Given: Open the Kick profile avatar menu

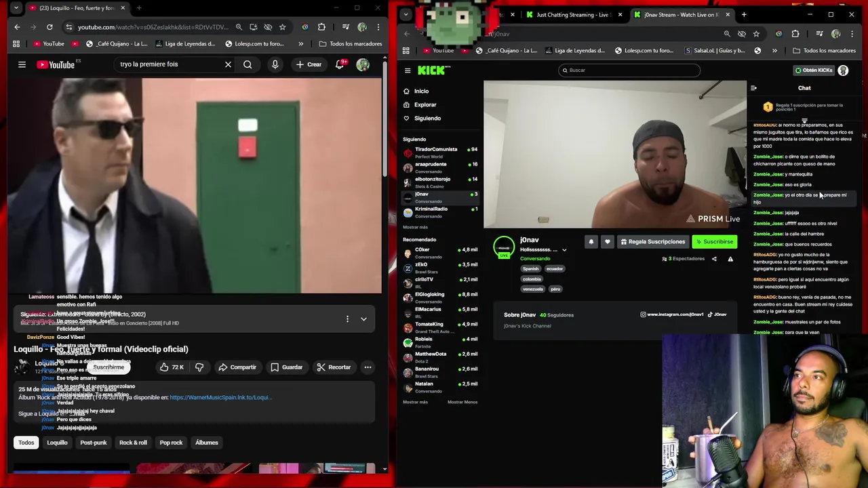Looking at the screenshot, I should point(843,70).
